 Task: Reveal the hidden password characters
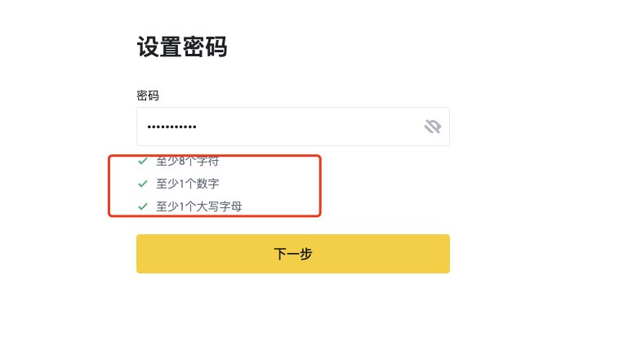pyautogui.click(x=432, y=127)
